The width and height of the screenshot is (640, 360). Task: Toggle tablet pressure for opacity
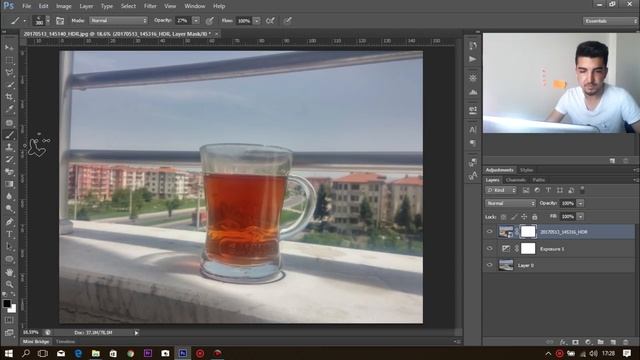tap(209, 20)
